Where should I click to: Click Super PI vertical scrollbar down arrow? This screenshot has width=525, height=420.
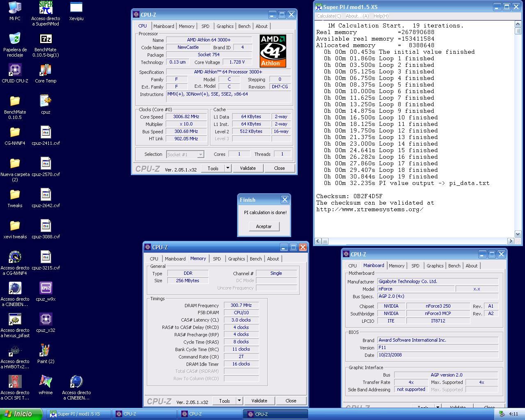[x=518, y=234]
